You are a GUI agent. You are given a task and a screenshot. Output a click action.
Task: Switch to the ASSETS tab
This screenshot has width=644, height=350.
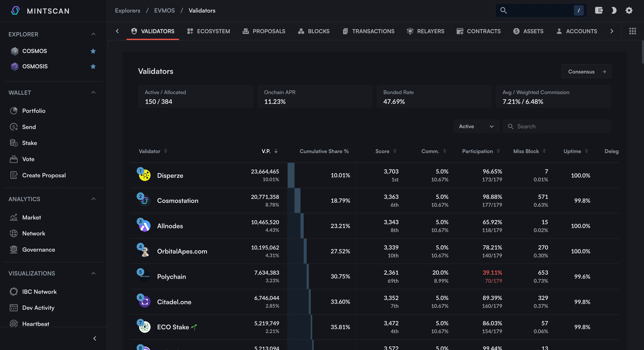click(x=528, y=31)
